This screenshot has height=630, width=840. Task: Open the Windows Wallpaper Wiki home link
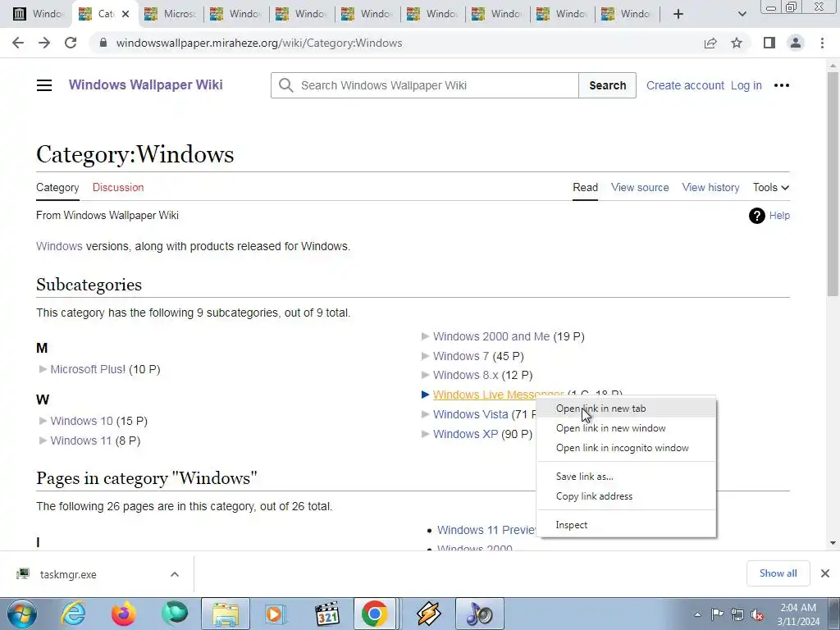(x=146, y=84)
